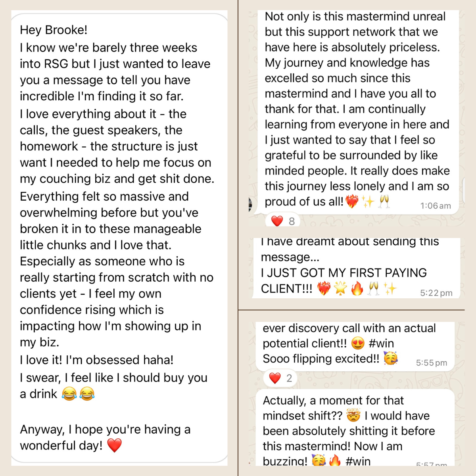Click the 1:06 am message timestamp
Image resolution: width=476 pixels, height=476 pixels.
click(435, 206)
